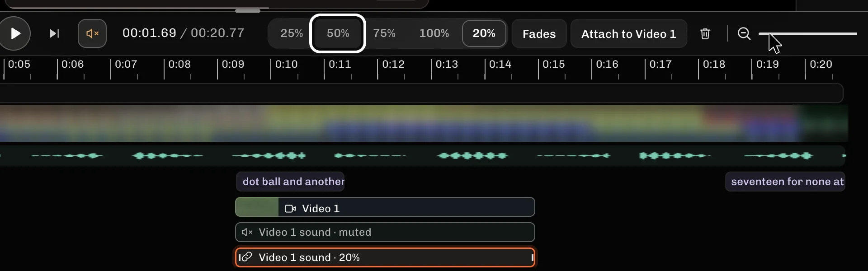The image size is (868, 271).
Task: Select the blurred video thumbnail strip
Action: [424, 123]
